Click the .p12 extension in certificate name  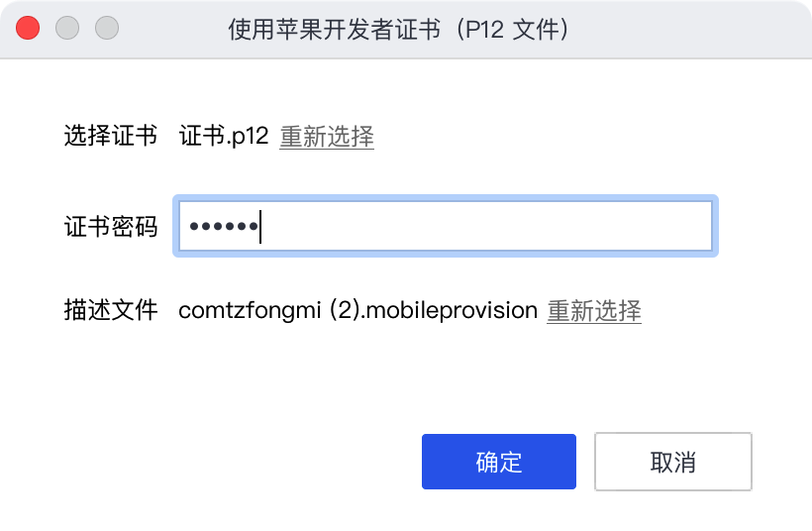[248, 137]
